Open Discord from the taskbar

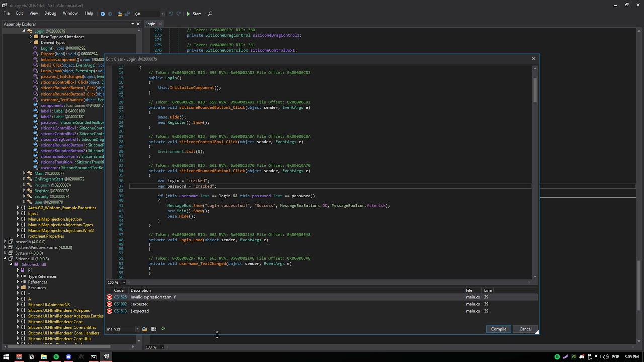69,357
